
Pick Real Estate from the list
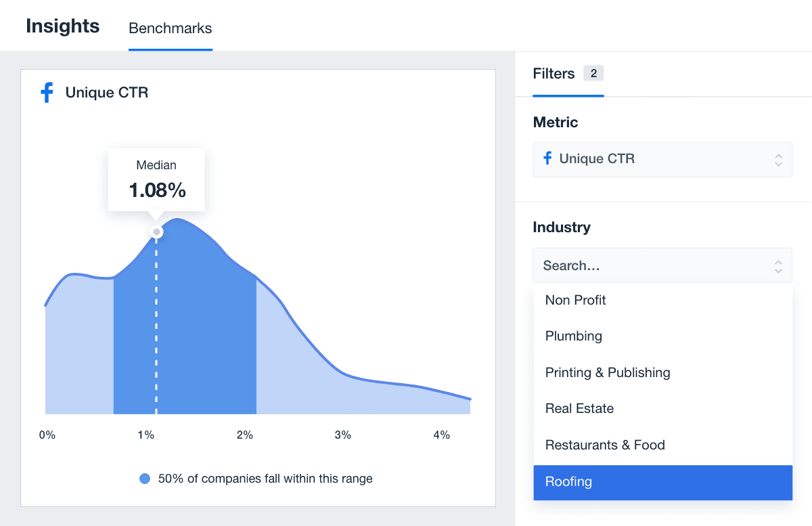coord(580,409)
